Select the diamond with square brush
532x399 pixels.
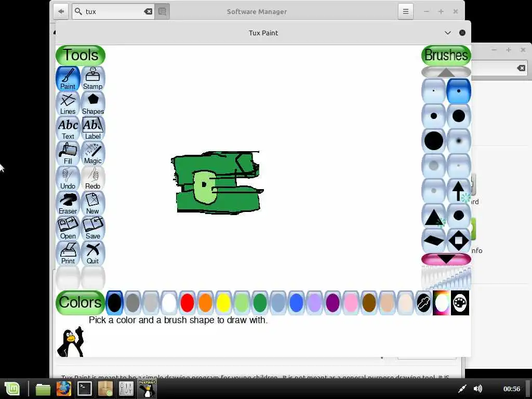(x=458, y=241)
